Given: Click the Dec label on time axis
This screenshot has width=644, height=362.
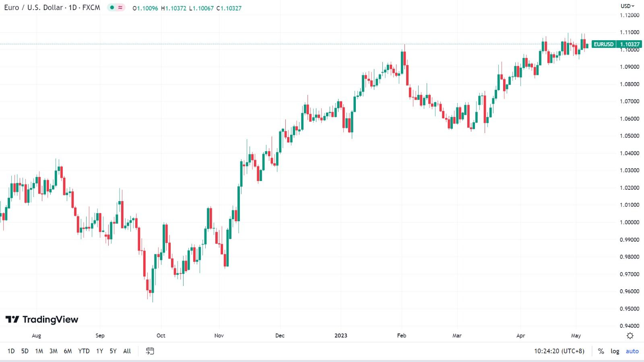Looking at the screenshot, I should click(280, 335).
